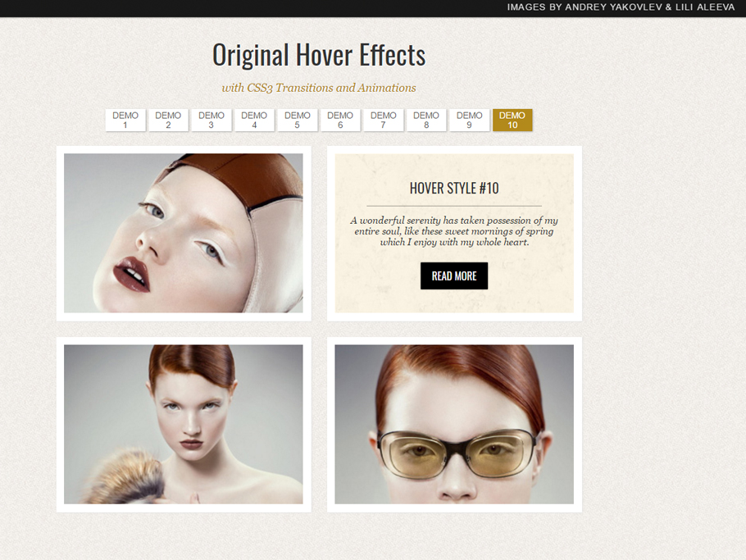Select the redhead with fur glove image
This screenshot has width=746, height=560.
[x=183, y=423]
